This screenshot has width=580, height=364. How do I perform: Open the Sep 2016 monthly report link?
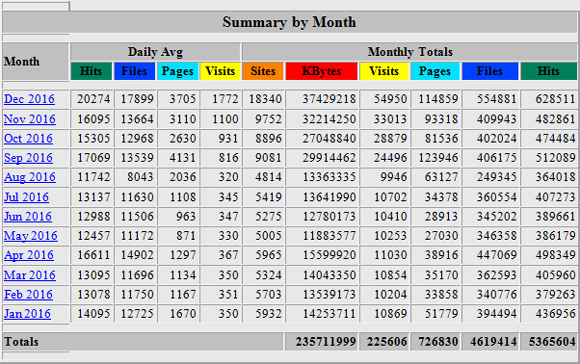tap(28, 158)
